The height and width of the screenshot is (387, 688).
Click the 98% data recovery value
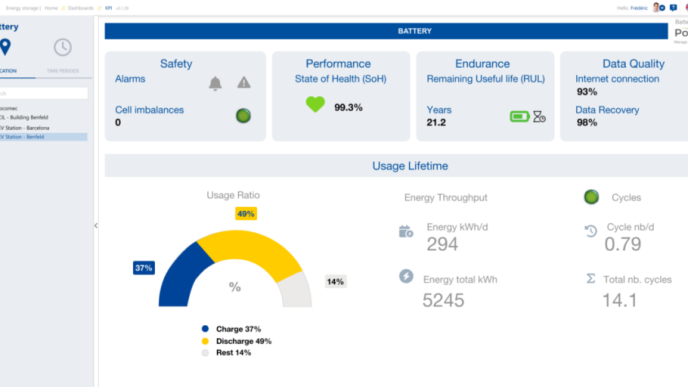tap(587, 122)
